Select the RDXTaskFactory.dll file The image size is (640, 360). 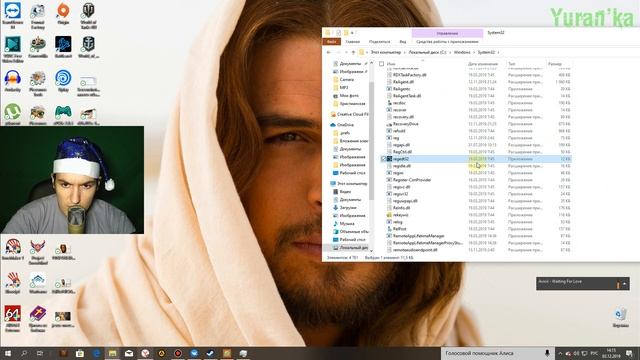point(476,75)
